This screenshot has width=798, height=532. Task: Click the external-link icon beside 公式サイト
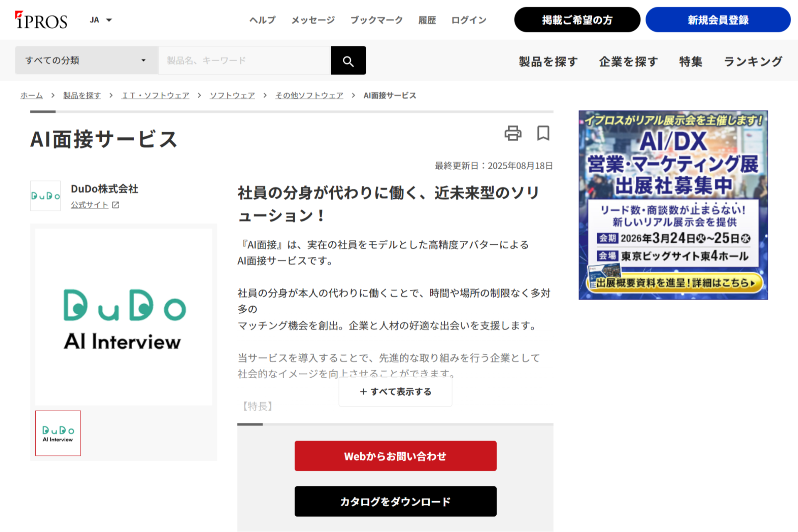[116, 205]
